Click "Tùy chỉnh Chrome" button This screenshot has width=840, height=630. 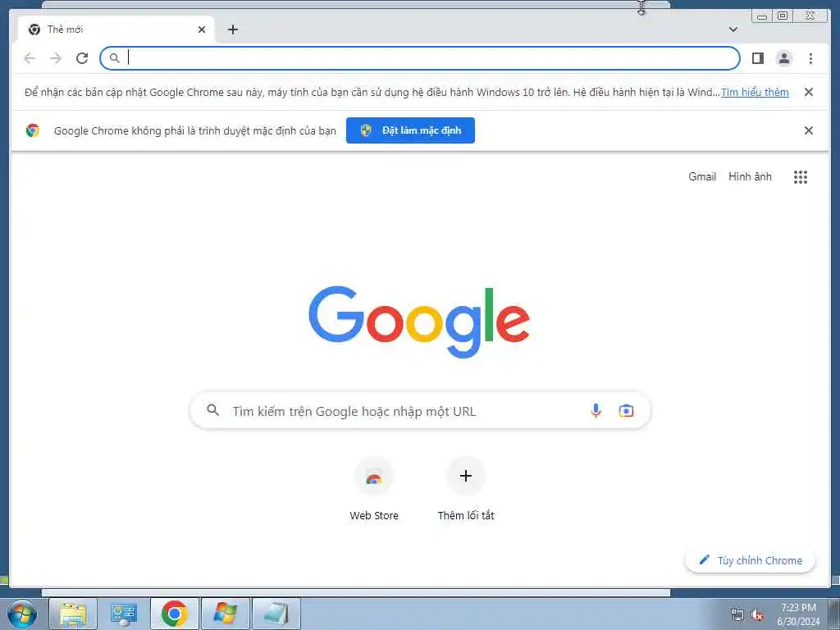(x=750, y=560)
